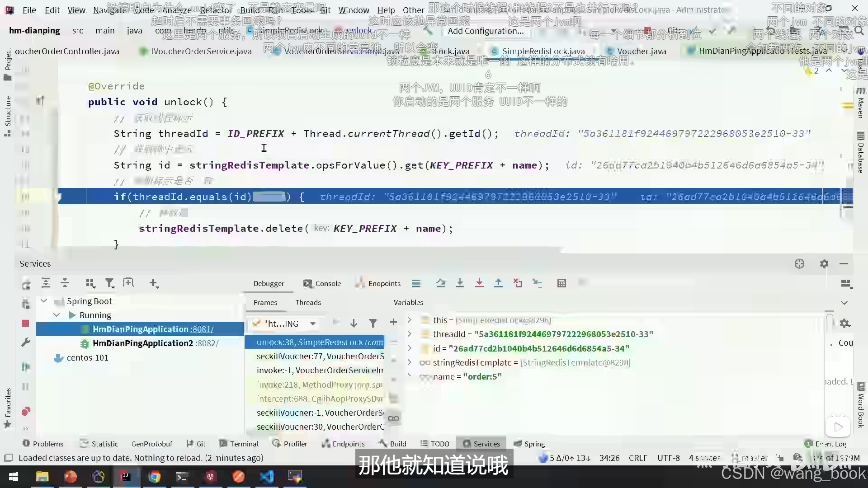This screenshot has width=868, height=488.
Task: Click the Step Out arrow icon
Action: [x=498, y=283]
